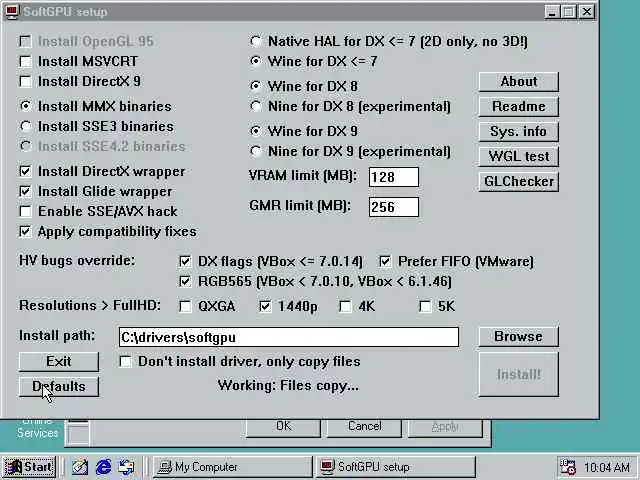Click the GMR limit field
Screen dimensions: 640x480
point(394,207)
